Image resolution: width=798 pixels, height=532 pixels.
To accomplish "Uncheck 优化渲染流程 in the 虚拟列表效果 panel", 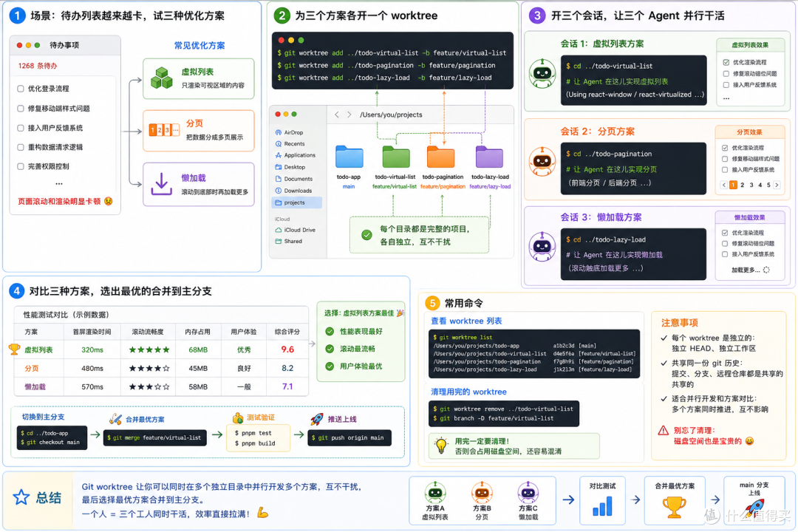I will 726,62.
